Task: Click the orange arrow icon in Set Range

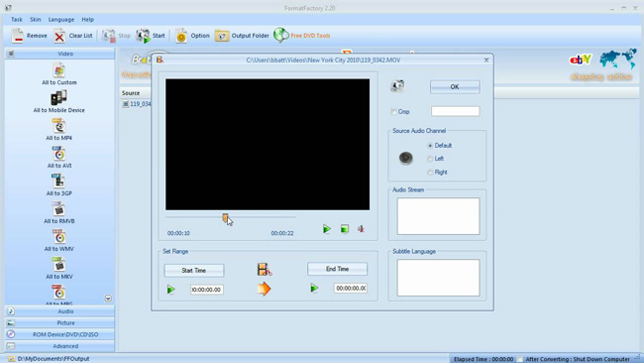Action: (264, 289)
